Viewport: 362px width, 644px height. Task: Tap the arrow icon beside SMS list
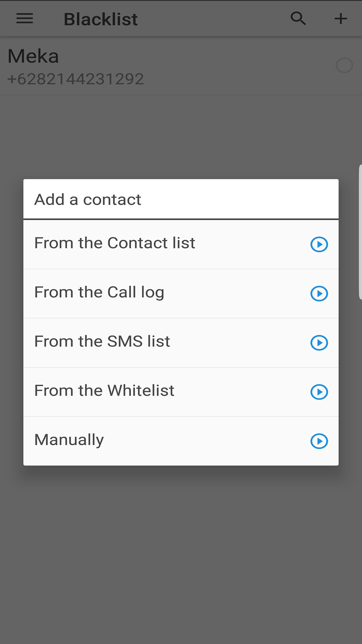[x=319, y=342]
